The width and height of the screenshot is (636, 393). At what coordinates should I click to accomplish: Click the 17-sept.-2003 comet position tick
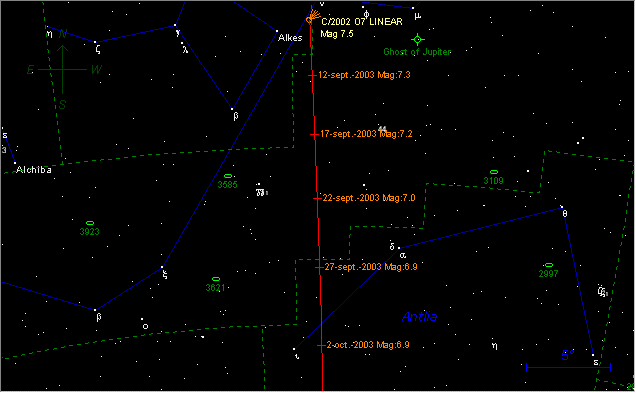coord(314,134)
